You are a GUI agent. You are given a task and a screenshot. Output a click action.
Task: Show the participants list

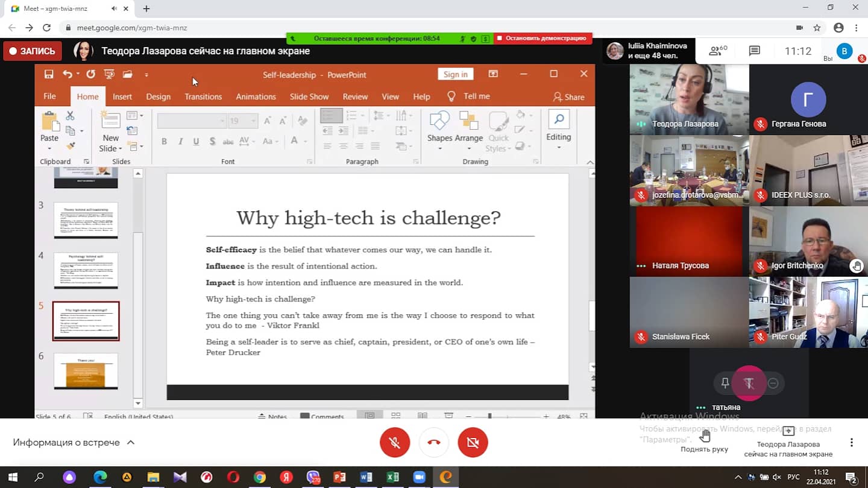tap(717, 51)
